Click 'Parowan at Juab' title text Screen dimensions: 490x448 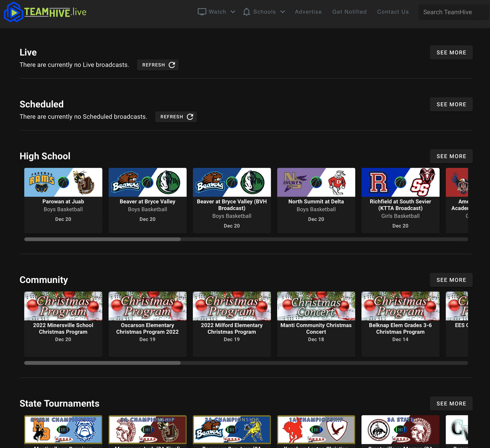[x=63, y=202]
